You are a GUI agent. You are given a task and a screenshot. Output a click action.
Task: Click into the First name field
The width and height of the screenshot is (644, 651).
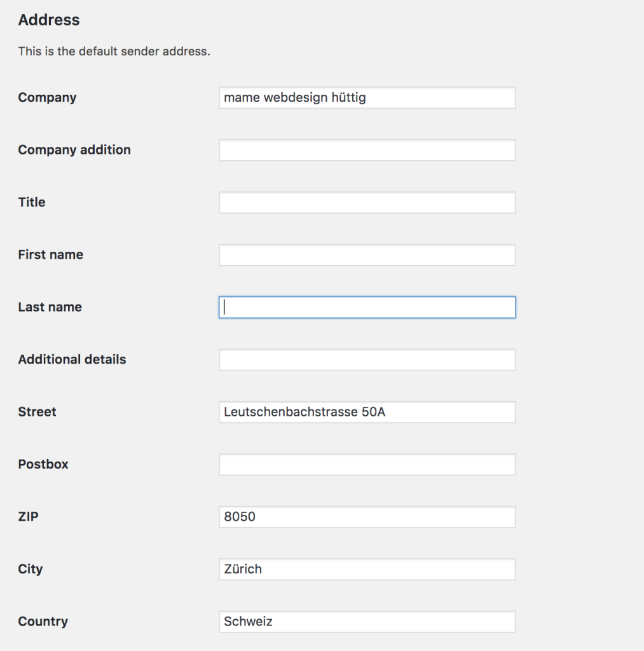367,254
